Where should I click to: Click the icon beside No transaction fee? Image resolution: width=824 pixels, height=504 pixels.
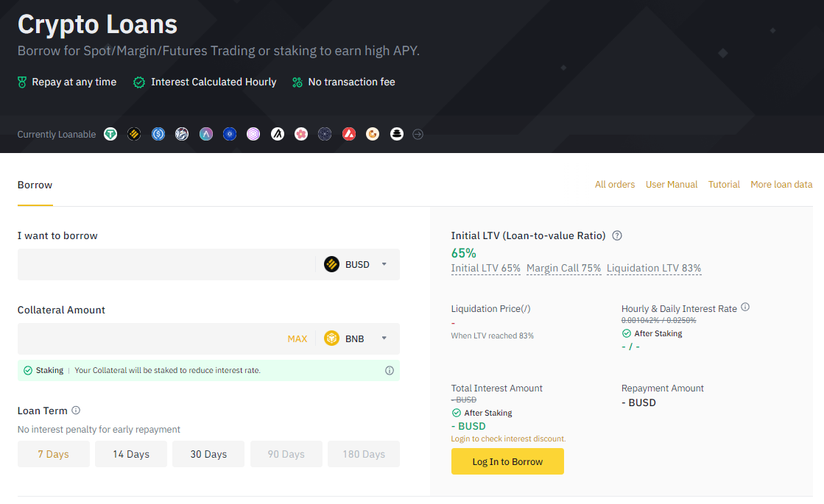(x=297, y=82)
